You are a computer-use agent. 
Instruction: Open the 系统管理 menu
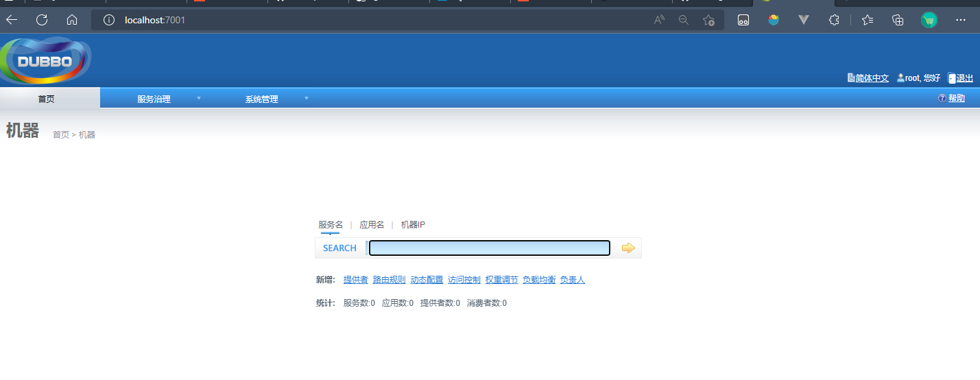(x=262, y=99)
